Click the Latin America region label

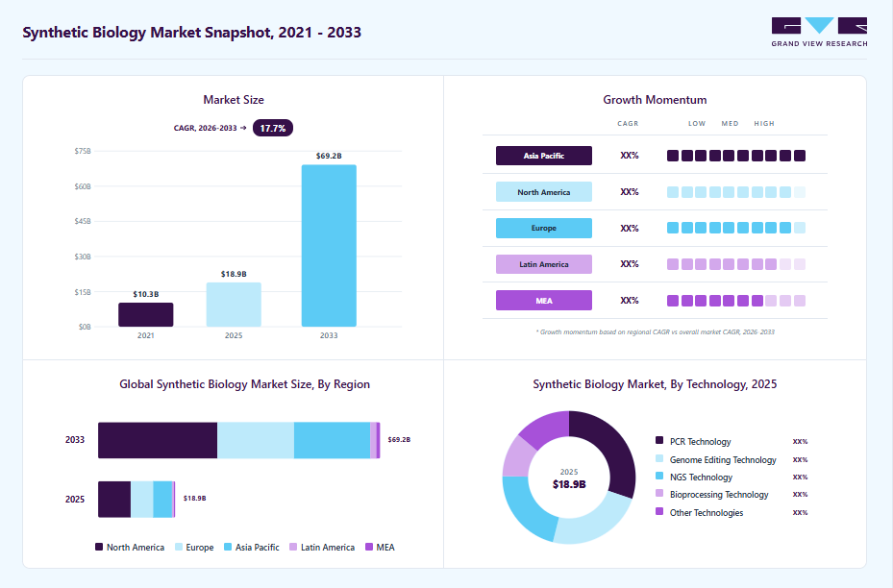point(544,264)
